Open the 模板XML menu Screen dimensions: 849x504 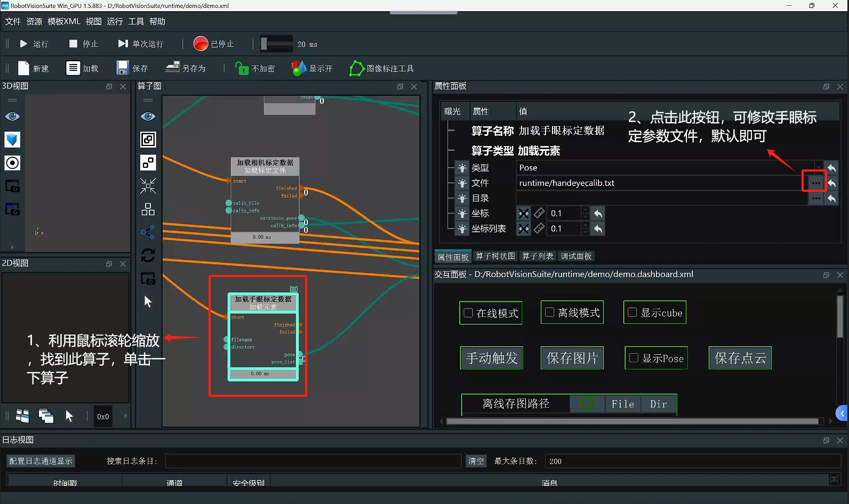pyautogui.click(x=64, y=21)
